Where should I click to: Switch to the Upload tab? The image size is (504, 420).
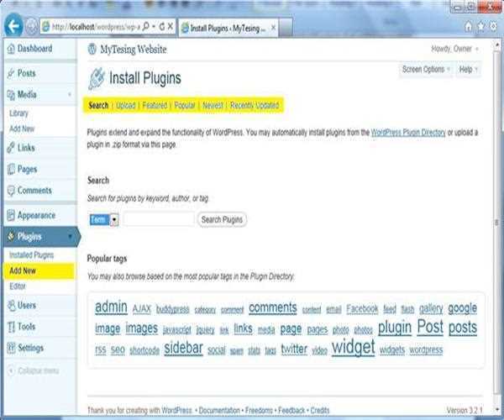pos(125,106)
